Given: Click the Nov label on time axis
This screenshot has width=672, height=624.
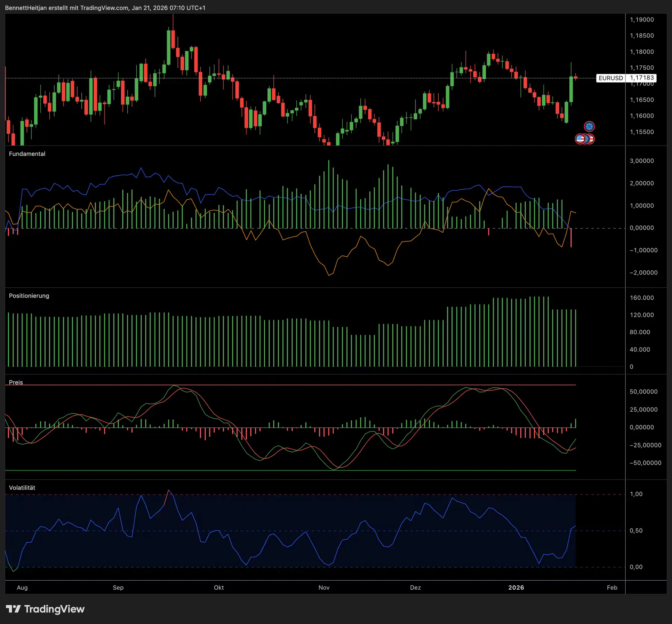Looking at the screenshot, I should pos(324,587).
